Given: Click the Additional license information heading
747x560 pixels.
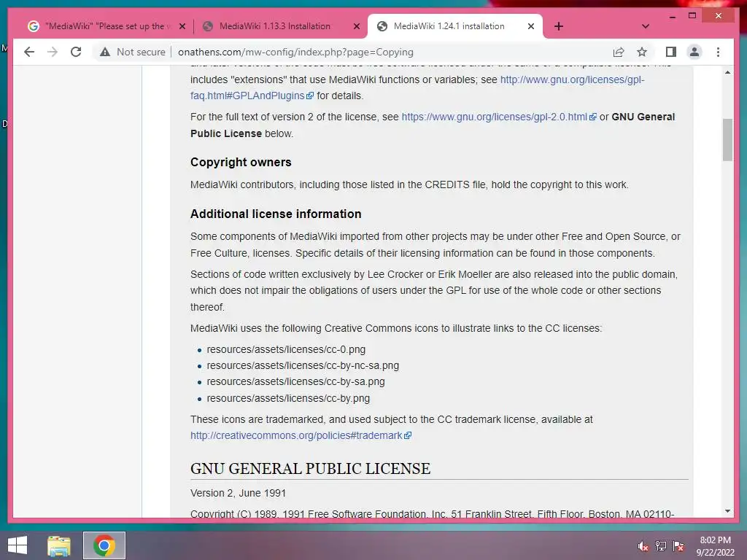Looking at the screenshot, I should (276, 214).
